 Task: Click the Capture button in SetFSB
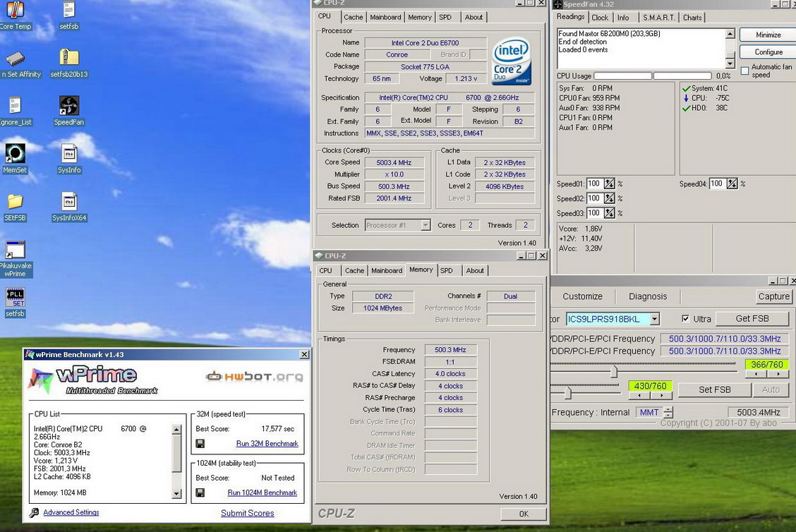[773, 296]
